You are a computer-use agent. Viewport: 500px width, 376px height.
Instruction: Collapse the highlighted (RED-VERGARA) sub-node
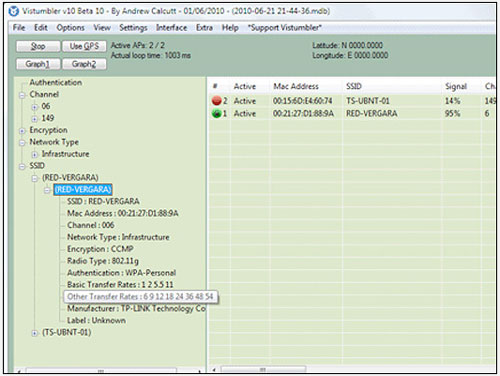47,190
